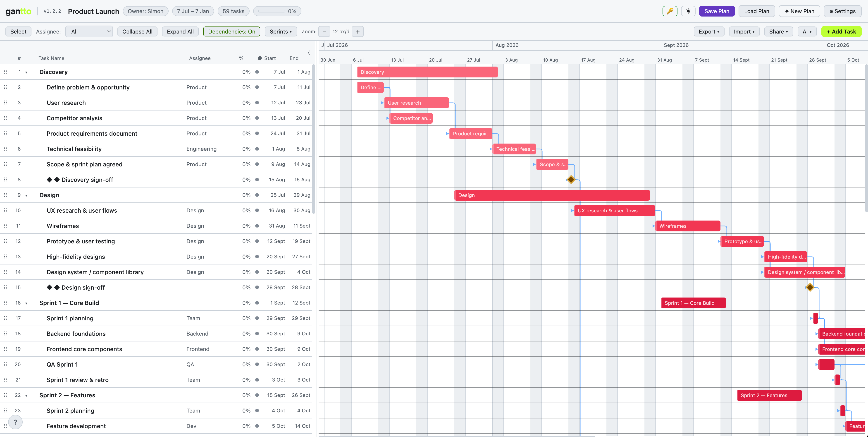Click drag handle of QA Sprint 1 row
868x437 pixels.
coord(5,364)
